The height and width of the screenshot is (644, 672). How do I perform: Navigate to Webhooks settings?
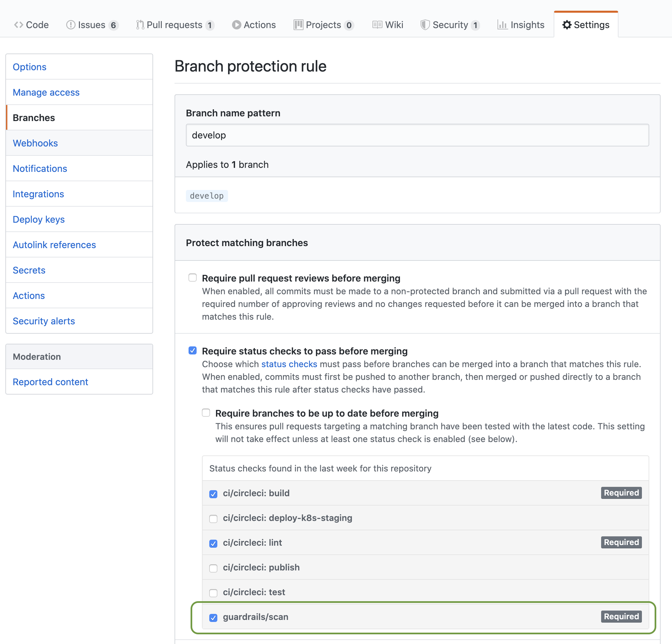[x=35, y=143]
